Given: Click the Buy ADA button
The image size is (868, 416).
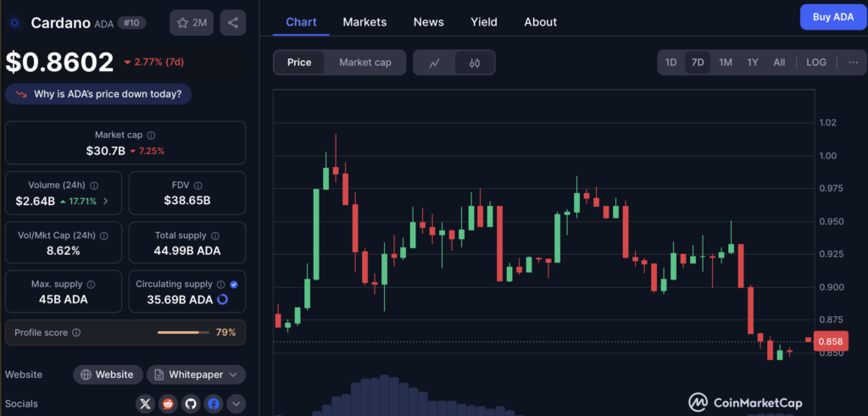Looking at the screenshot, I should pos(833,17).
